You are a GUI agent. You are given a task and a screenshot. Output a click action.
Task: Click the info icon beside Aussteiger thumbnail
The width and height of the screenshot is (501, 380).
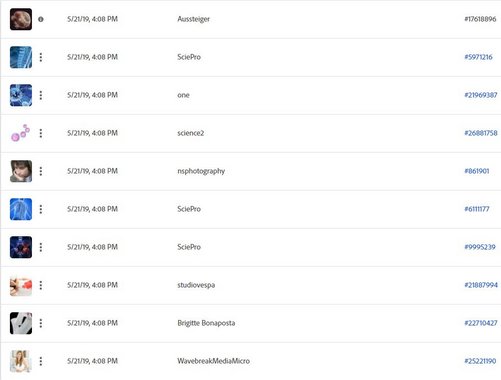pos(41,19)
